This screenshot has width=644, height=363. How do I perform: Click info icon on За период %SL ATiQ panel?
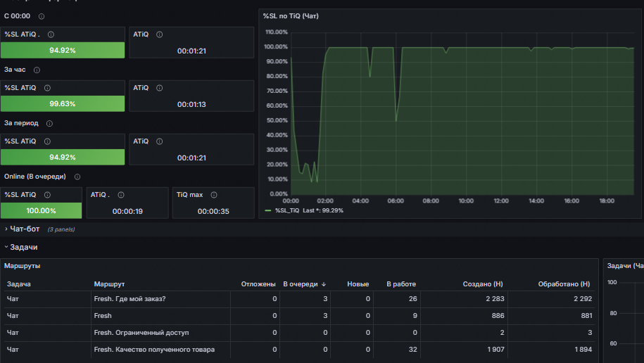coord(47,141)
